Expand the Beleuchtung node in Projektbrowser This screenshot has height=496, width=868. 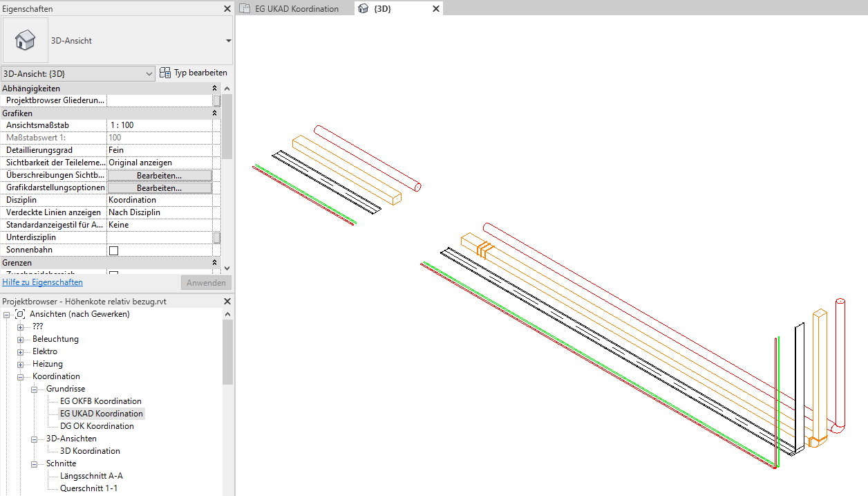point(19,339)
